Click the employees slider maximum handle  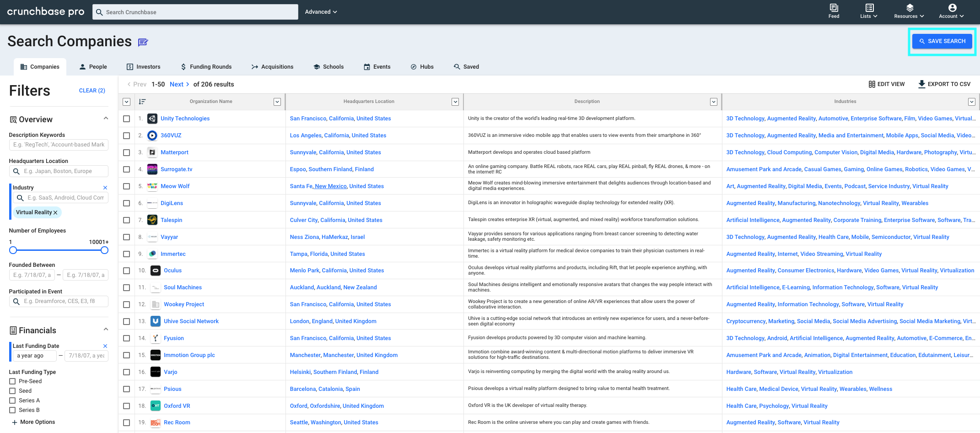coord(104,250)
